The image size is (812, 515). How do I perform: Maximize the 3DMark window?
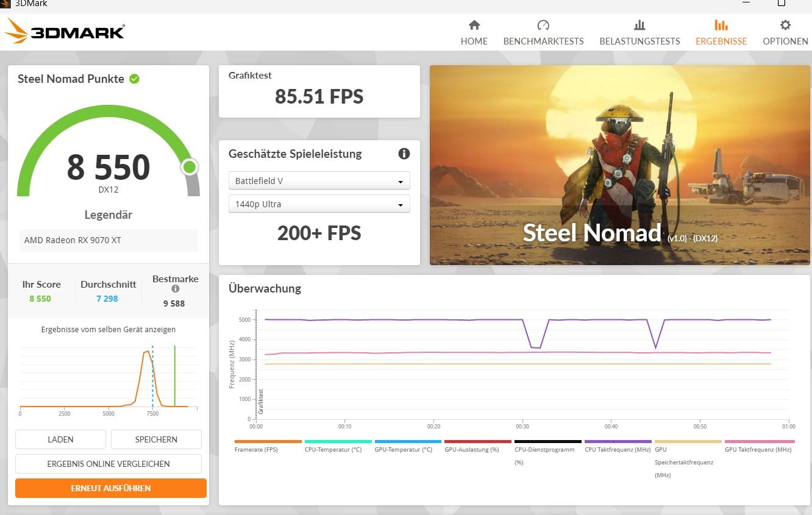point(782,3)
